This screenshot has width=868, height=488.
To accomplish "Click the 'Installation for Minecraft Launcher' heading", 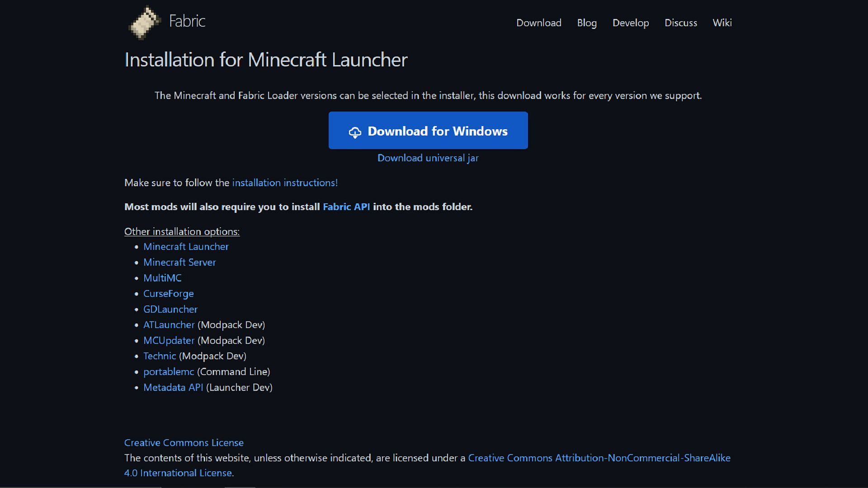I will coord(266,60).
